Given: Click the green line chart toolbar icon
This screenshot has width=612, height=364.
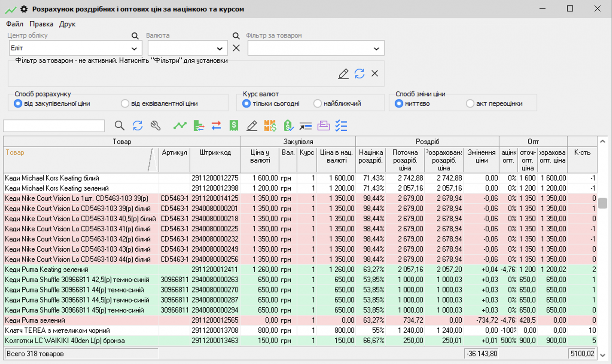Looking at the screenshot, I should click(180, 126).
